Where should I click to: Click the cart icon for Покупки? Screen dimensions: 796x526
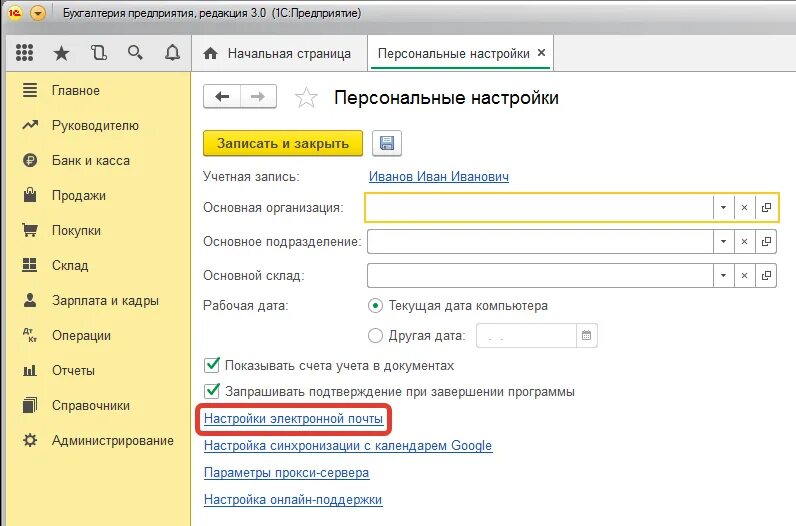pos(30,230)
